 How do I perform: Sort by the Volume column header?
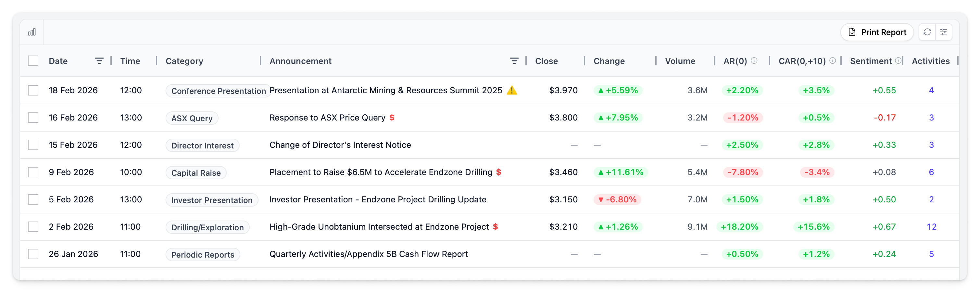click(x=680, y=60)
